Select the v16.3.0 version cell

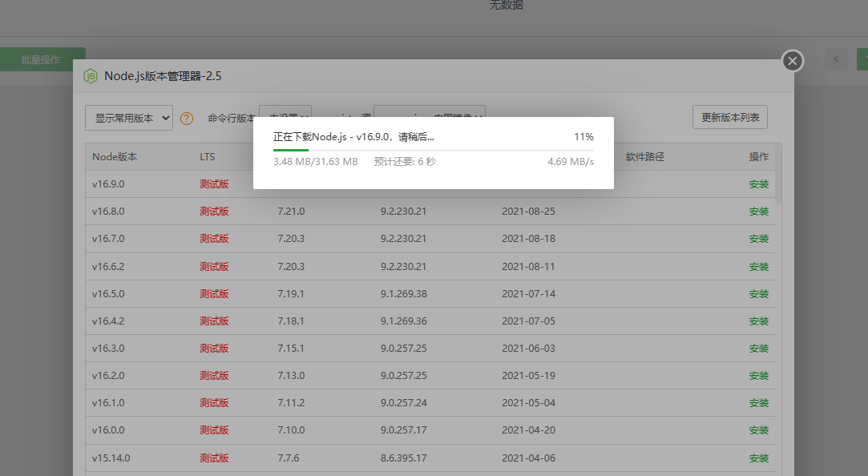108,348
